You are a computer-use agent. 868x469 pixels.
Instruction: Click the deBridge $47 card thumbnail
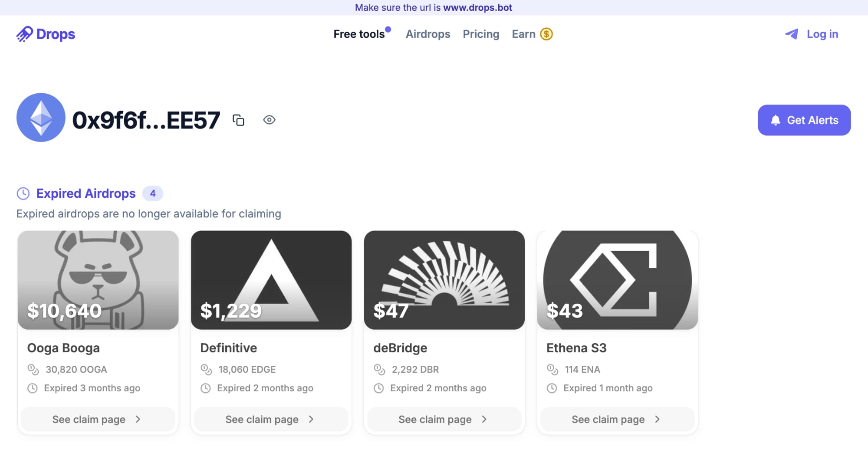click(444, 280)
